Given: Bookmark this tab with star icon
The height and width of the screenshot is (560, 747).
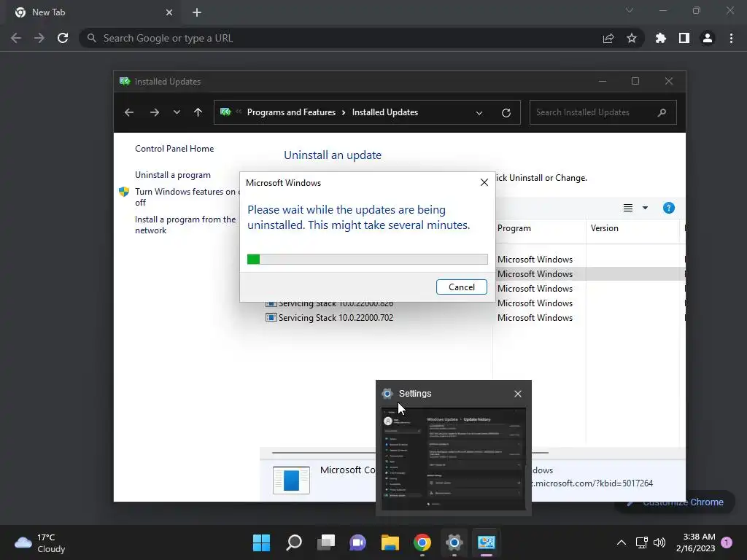Looking at the screenshot, I should (632, 38).
